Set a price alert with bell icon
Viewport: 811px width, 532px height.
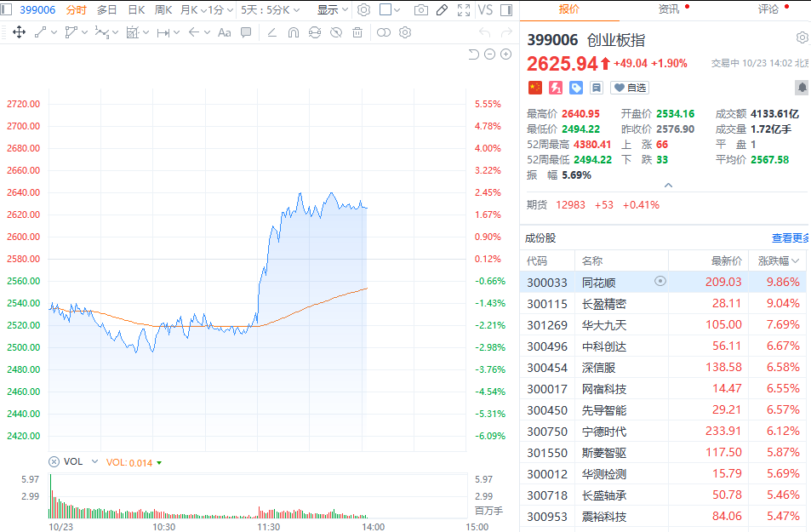pos(802,88)
